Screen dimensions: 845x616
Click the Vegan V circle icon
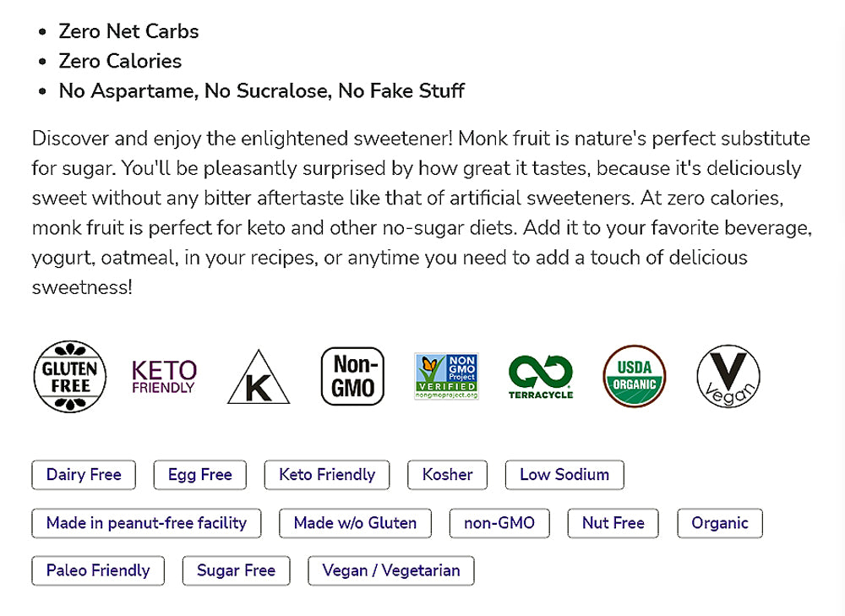(x=728, y=376)
